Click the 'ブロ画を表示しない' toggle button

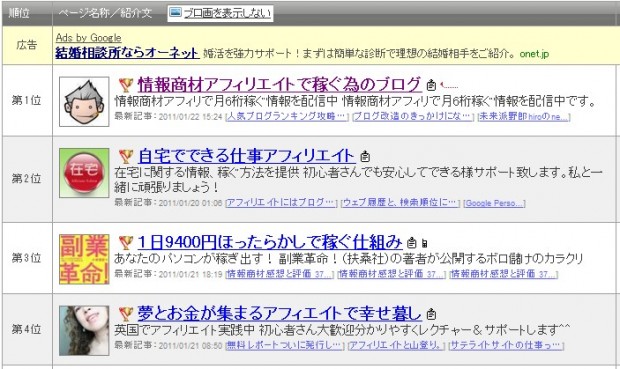pos(220,13)
